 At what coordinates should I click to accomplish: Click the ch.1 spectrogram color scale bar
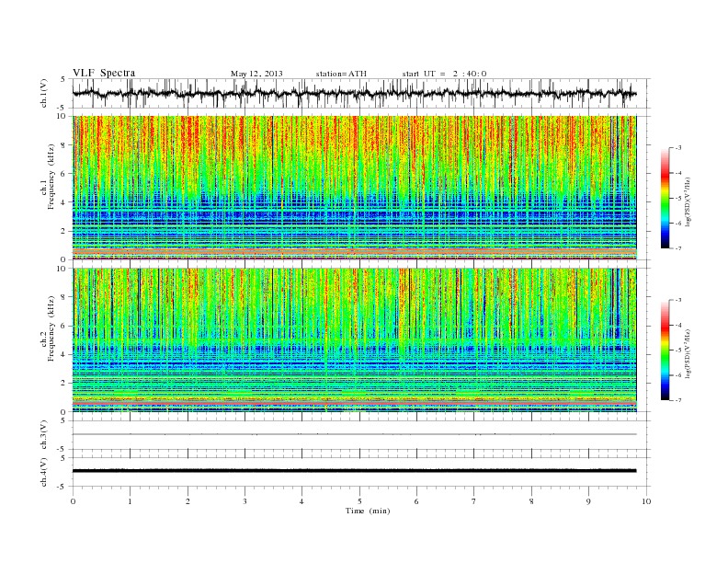coord(665,198)
